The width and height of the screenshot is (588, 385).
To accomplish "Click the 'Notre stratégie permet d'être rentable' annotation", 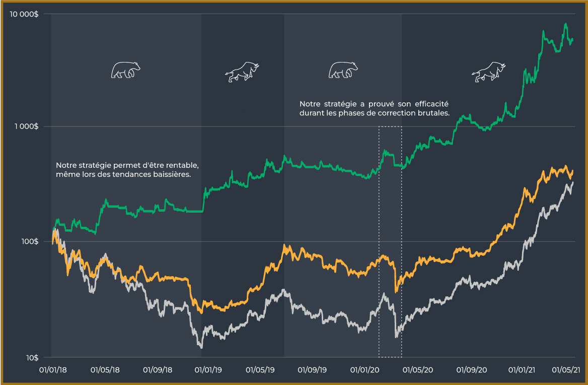I will [x=127, y=170].
